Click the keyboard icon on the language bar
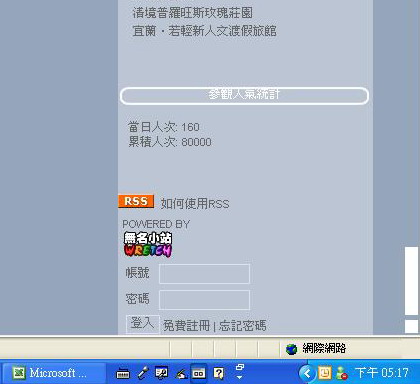Viewport: 420px width, 384px height. (x=122, y=374)
